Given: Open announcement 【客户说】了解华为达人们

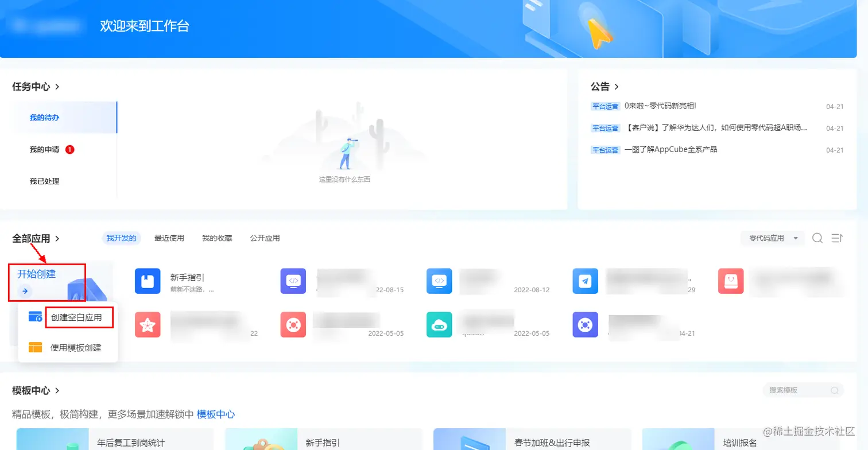Looking at the screenshot, I should coord(716,127).
